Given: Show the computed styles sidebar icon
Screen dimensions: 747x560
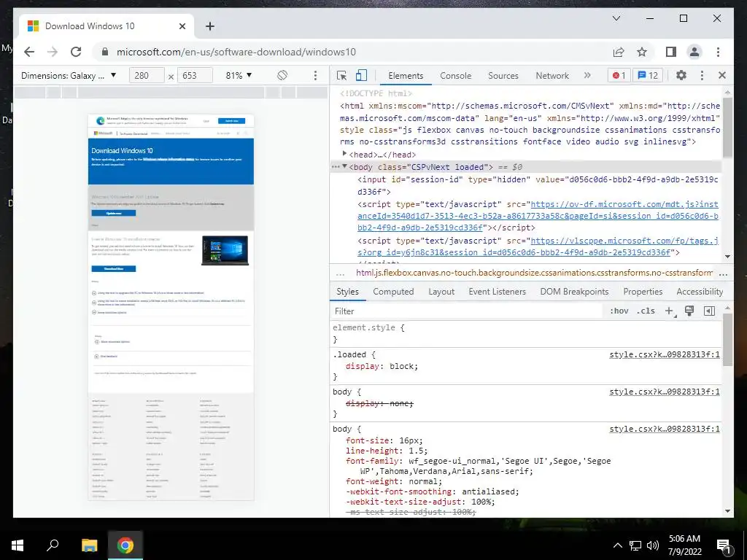Looking at the screenshot, I should point(709,311).
